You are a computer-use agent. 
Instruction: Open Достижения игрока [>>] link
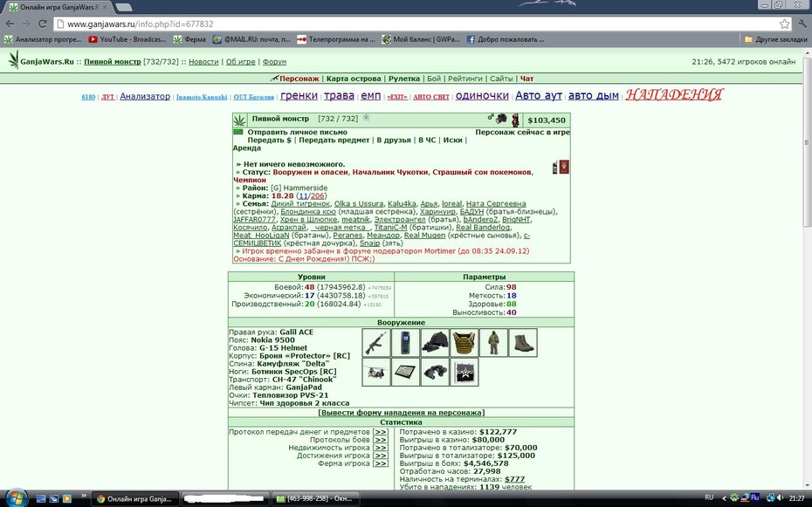[x=381, y=456]
